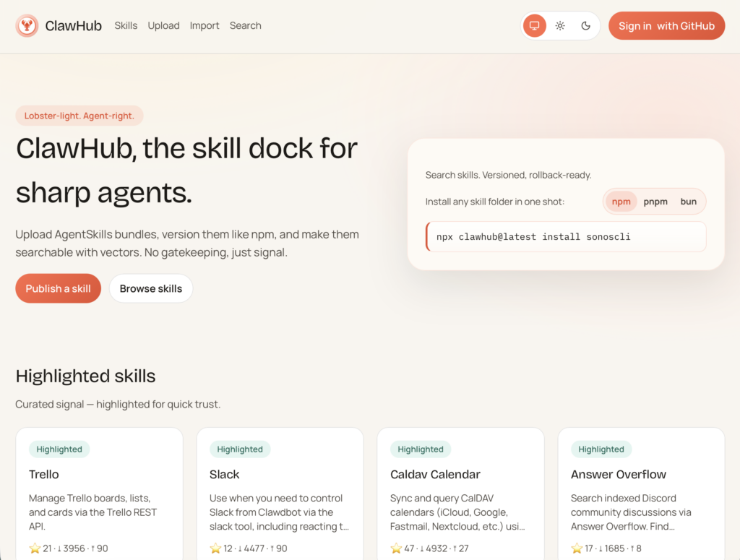Open the Import nav item
The image size is (740, 560).
205,25
